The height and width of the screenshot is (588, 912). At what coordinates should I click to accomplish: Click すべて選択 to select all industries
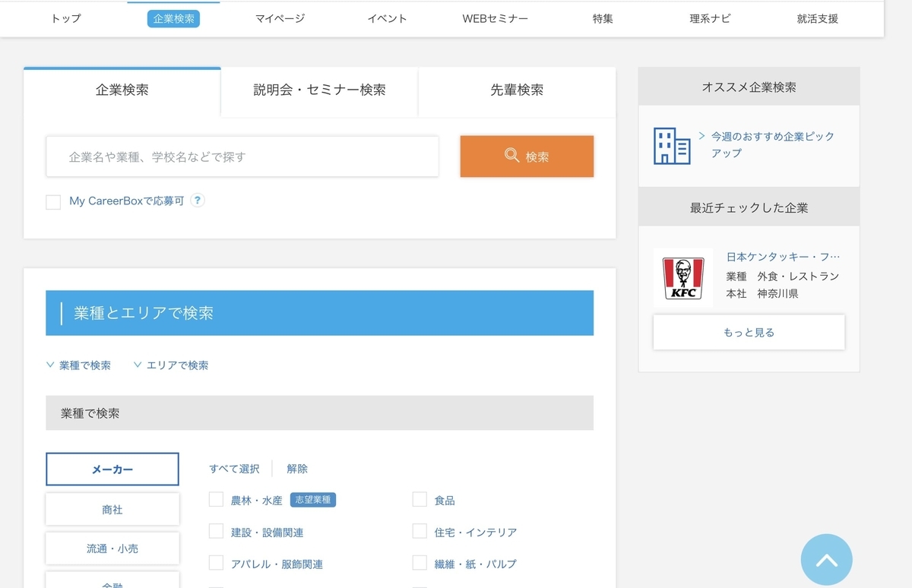(234, 469)
